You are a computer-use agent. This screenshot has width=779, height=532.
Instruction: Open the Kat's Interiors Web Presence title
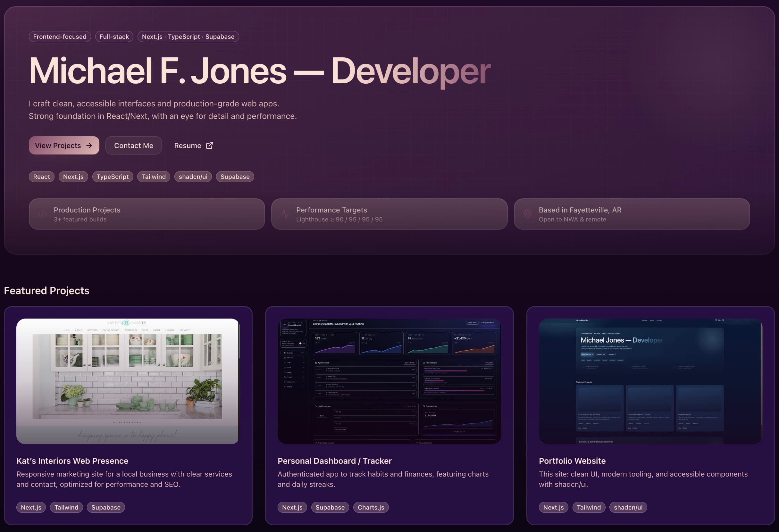72,461
